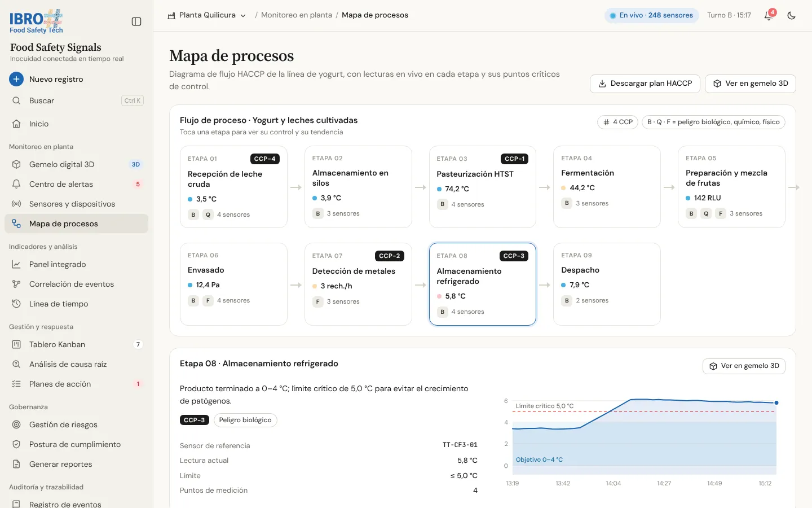Collapse the sidebar panel icon
Viewport: 812px width, 508px height.
tap(136, 21)
